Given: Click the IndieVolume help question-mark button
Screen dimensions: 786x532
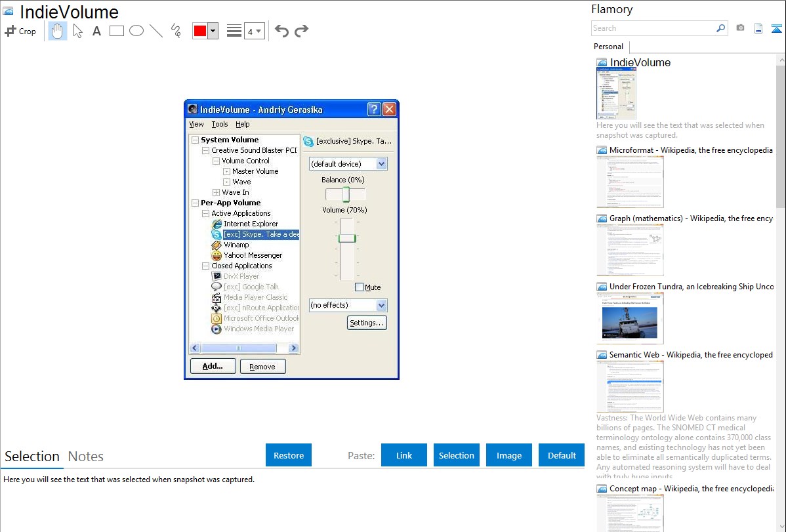Looking at the screenshot, I should pyautogui.click(x=374, y=110).
